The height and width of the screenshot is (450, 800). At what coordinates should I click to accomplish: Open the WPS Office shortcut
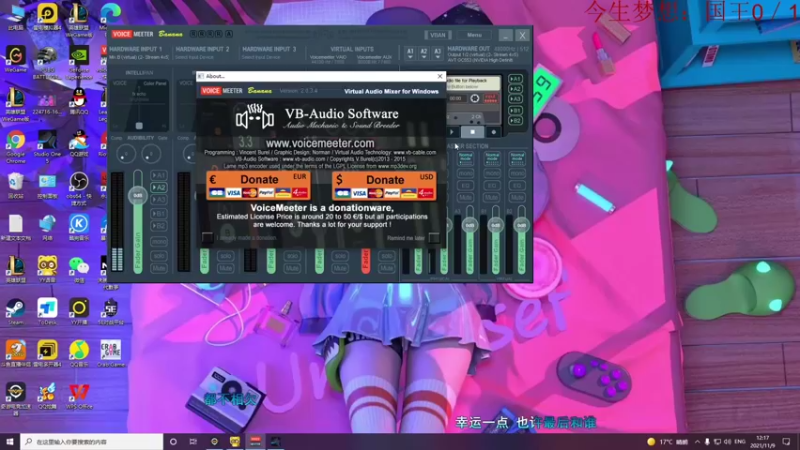click(79, 394)
